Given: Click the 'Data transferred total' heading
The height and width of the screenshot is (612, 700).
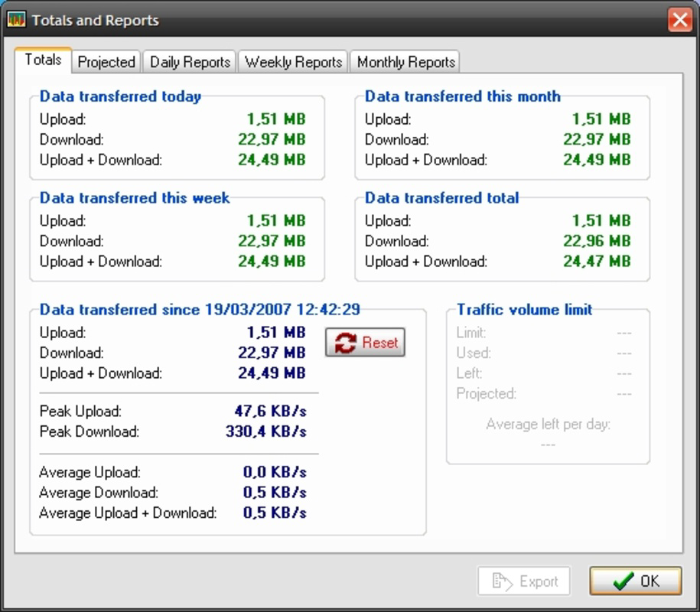Looking at the screenshot, I should click(441, 197).
